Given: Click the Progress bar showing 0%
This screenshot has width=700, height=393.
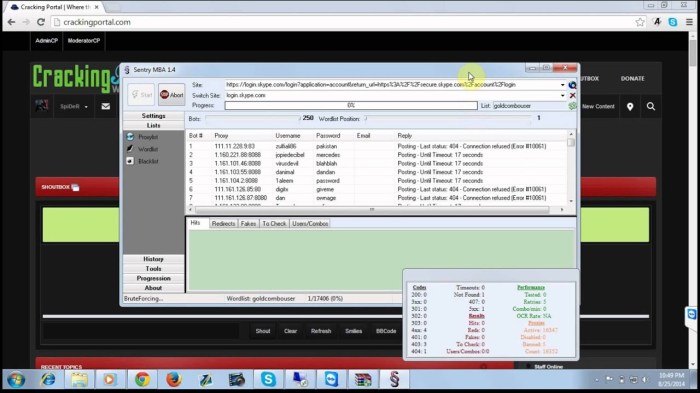Looking at the screenshot, I should click(351, 105).
